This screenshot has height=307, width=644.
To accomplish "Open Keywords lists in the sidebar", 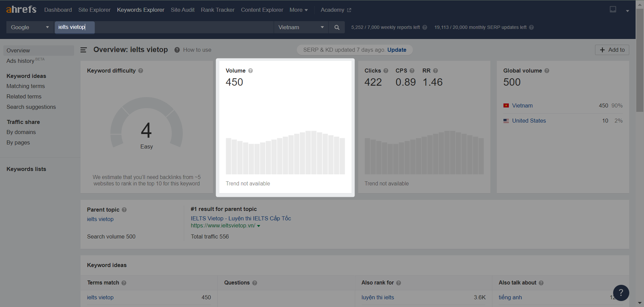I will click(x=26, y=169).
